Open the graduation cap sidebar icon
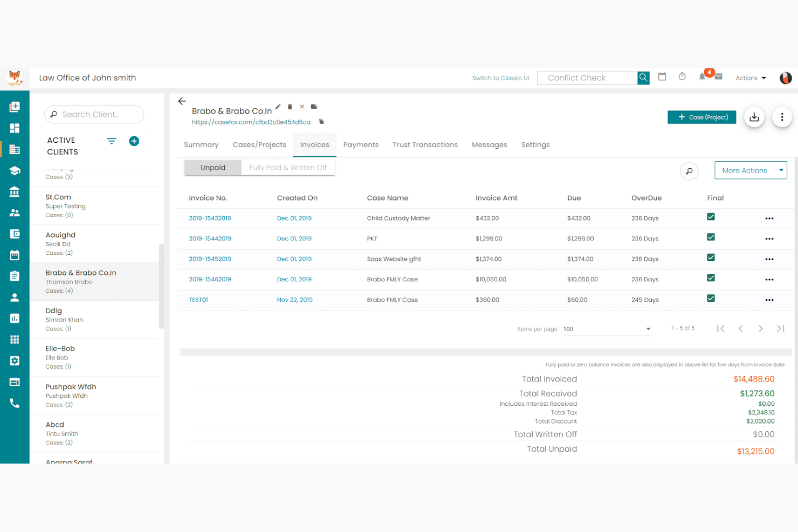Screen dimensions: 798x532 (15, 170)
